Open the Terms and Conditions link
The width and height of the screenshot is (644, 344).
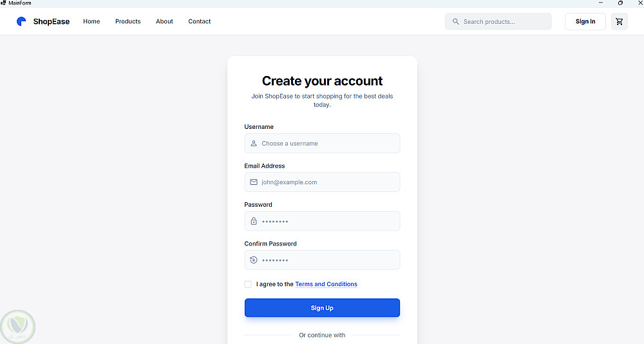(326, 284)
